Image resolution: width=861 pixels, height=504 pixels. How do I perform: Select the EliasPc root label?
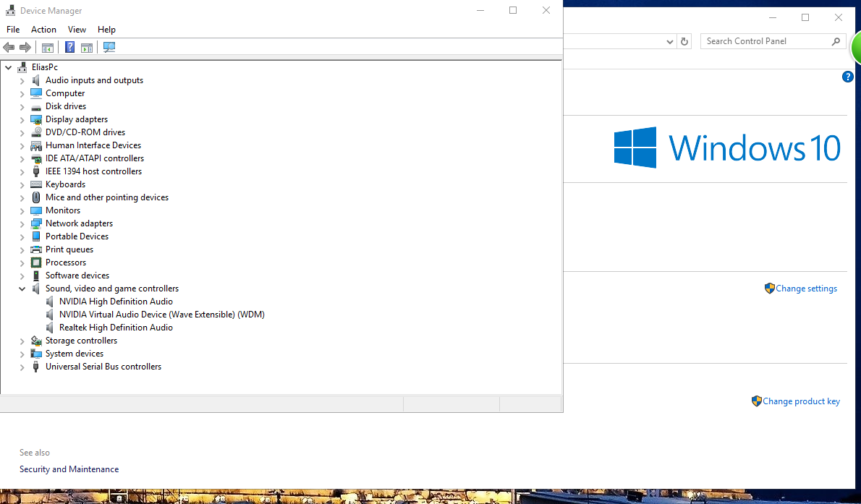pos(44,67)
